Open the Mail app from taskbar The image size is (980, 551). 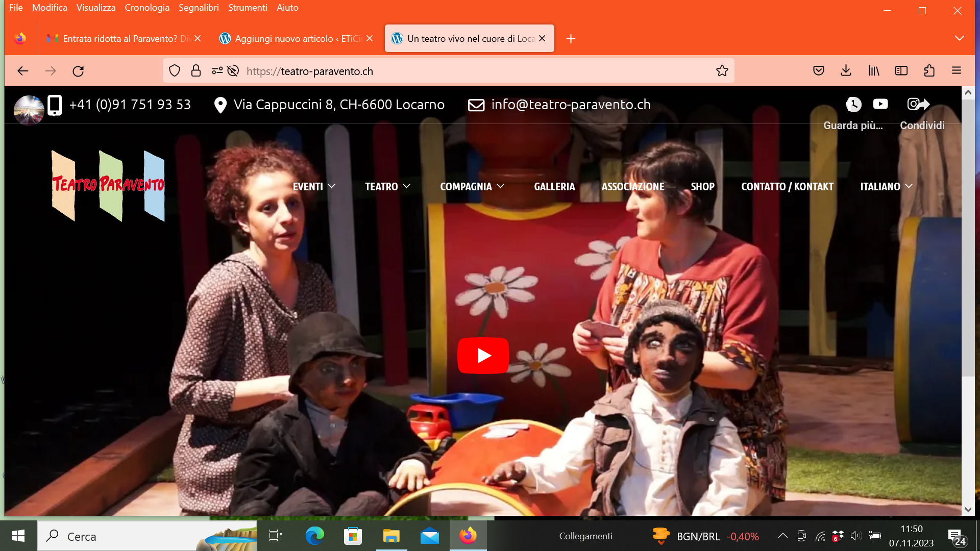(430, 536)
